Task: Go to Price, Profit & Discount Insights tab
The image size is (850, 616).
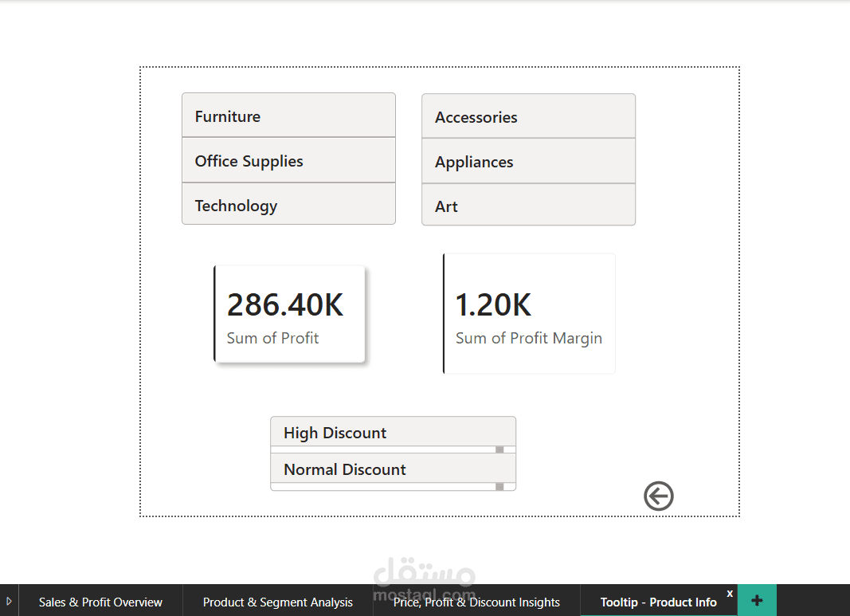Action: point(476,602)
